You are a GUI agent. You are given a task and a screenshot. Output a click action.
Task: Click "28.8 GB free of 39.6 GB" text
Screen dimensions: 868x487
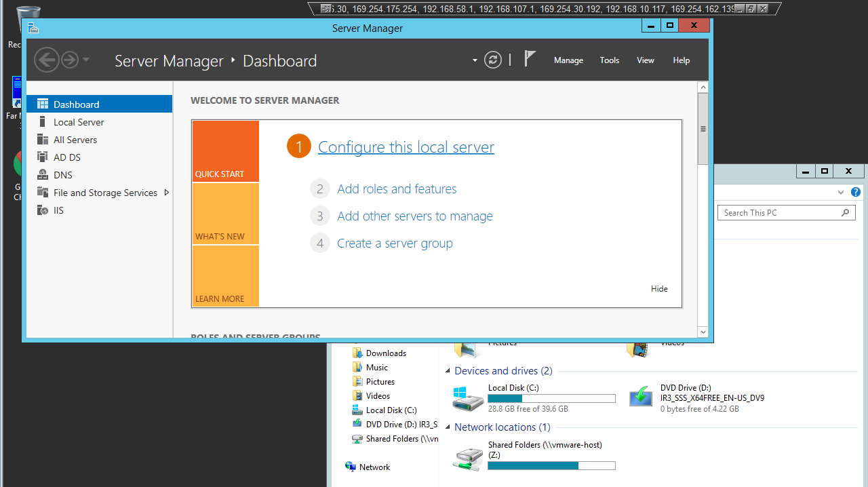528,409
